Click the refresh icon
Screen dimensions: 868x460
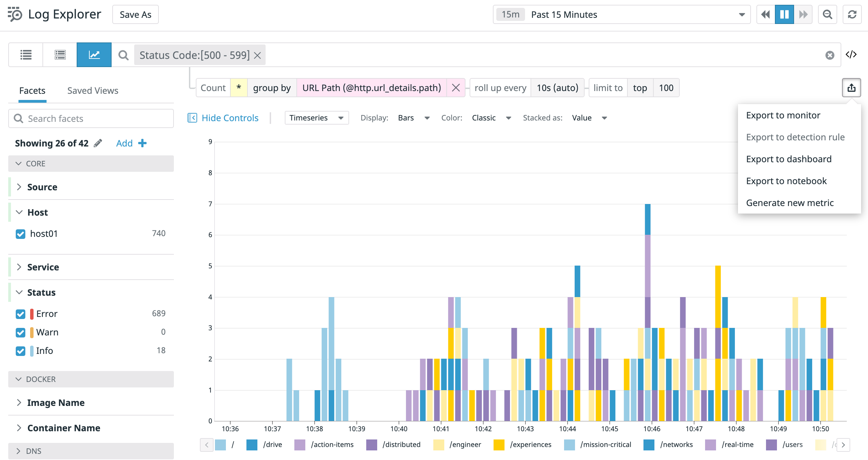(852, 14)
